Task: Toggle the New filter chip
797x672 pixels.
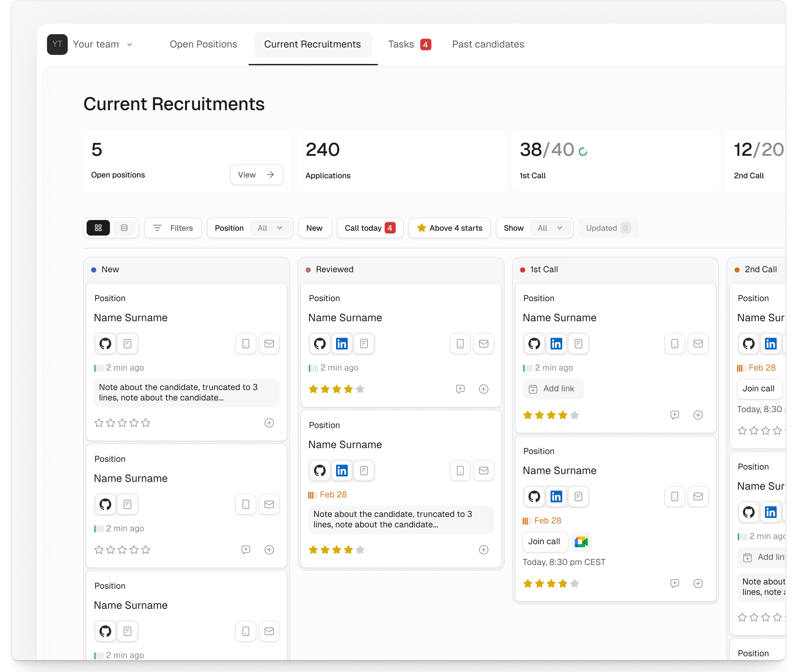Action: pyautogui.click(x=315, y=228)
